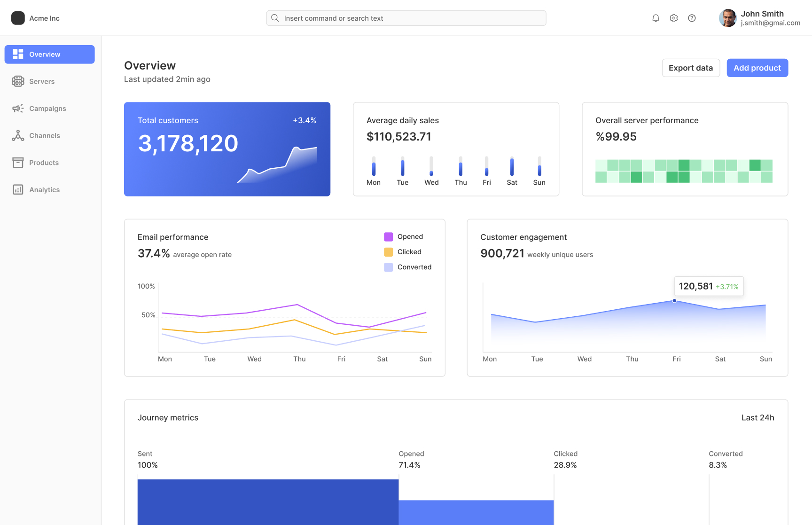Click the Fri data point on engagement chart
The image size is (812, 525).
[x=674, y=301]
